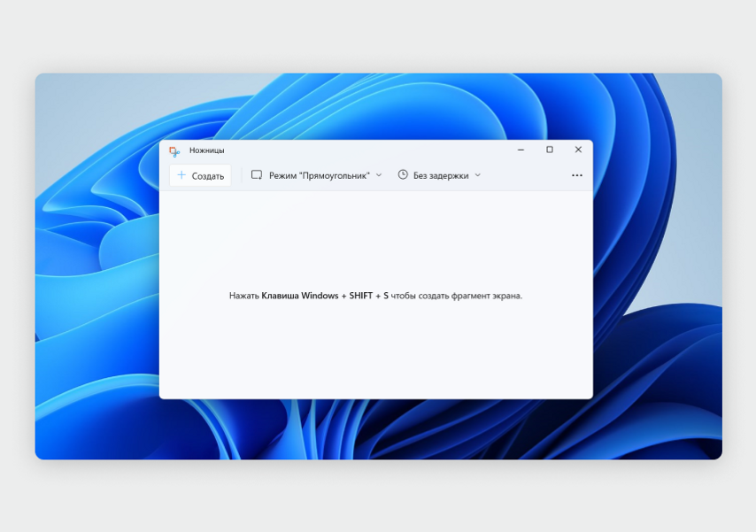Expand the chevron beside Режим "Прямоугольник"
The image size is (756, 532).
[x=379, y=174]
